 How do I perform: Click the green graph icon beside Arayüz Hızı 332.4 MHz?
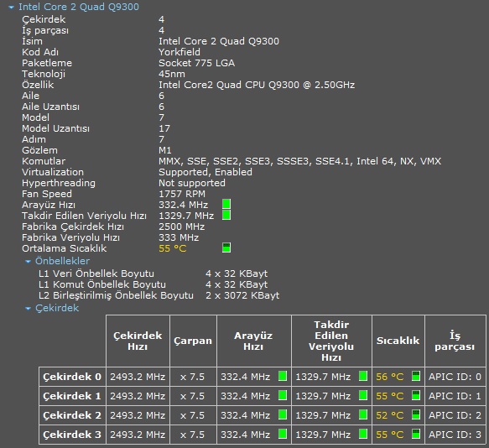[x=226, y=204]
